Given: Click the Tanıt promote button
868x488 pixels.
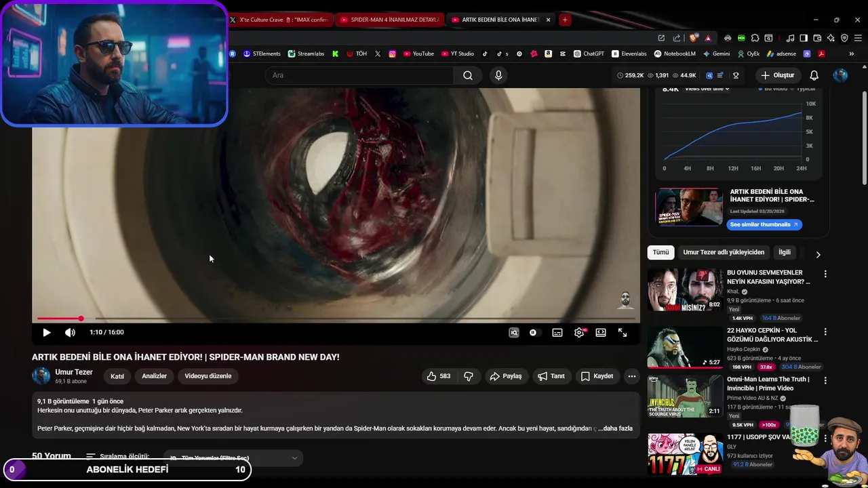Looking at the screenshot, I should [x=551, y=376].
